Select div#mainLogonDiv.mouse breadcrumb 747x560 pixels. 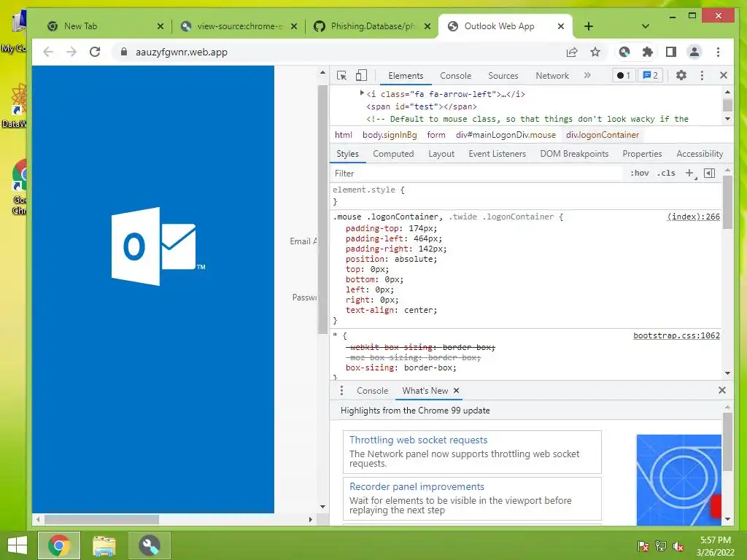coord(506,135)
